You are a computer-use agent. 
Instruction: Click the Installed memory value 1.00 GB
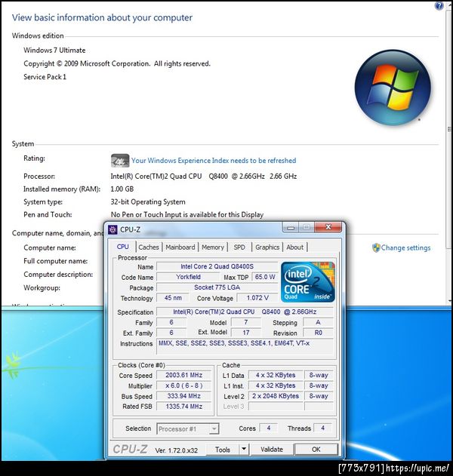point(122,189)
